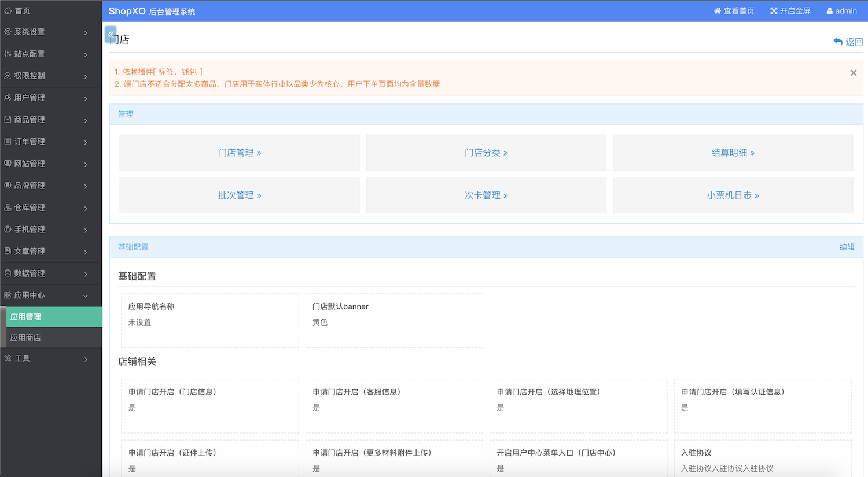Collapse the 应用中心 submenu

click(x=86, y=295)
